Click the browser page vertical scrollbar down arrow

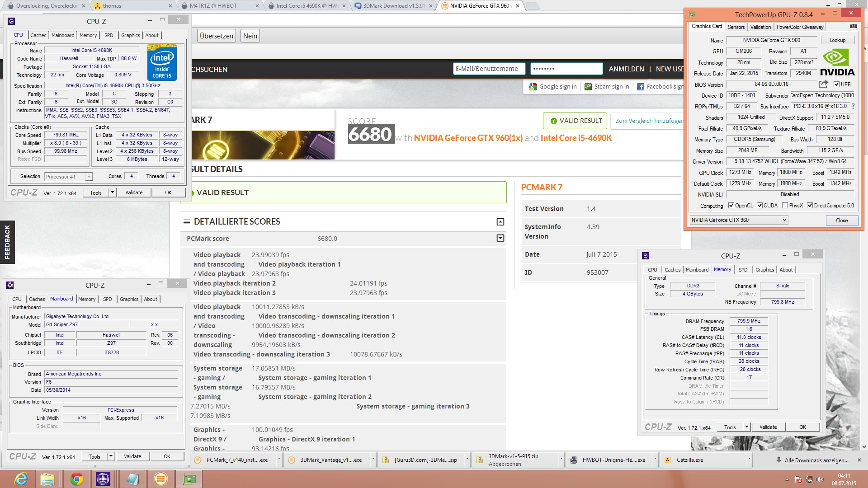(864, 447)
